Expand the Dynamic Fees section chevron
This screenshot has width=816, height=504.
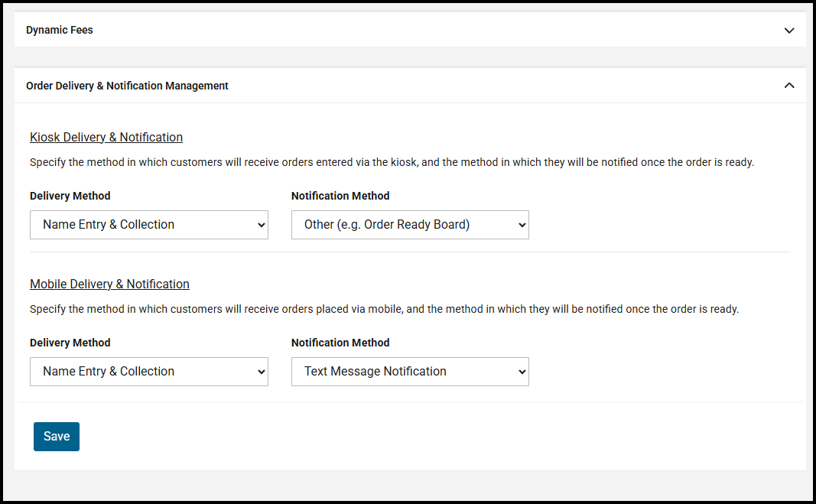tap(789, 31)
